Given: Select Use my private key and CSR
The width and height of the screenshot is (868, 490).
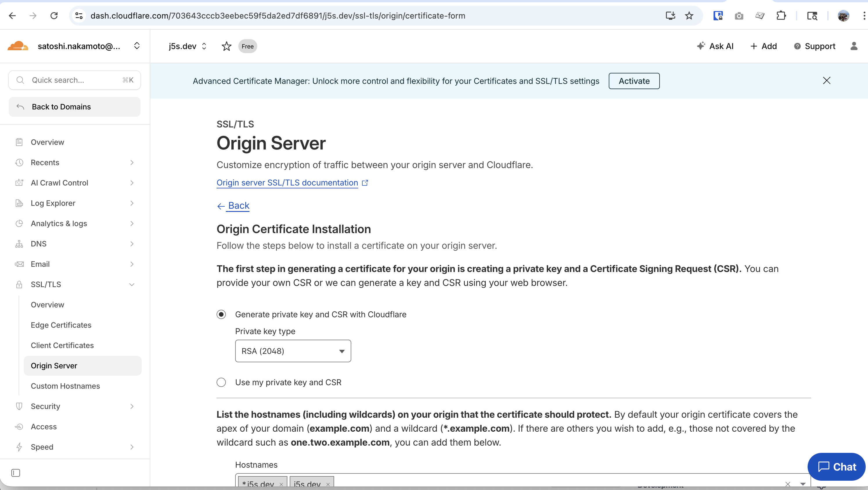Looking at the screenshot, I should pos(221,382).
